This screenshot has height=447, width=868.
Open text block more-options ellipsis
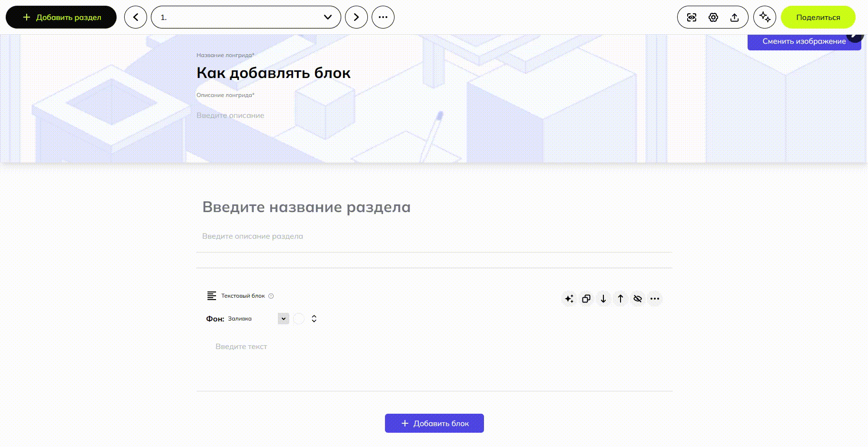655,299
